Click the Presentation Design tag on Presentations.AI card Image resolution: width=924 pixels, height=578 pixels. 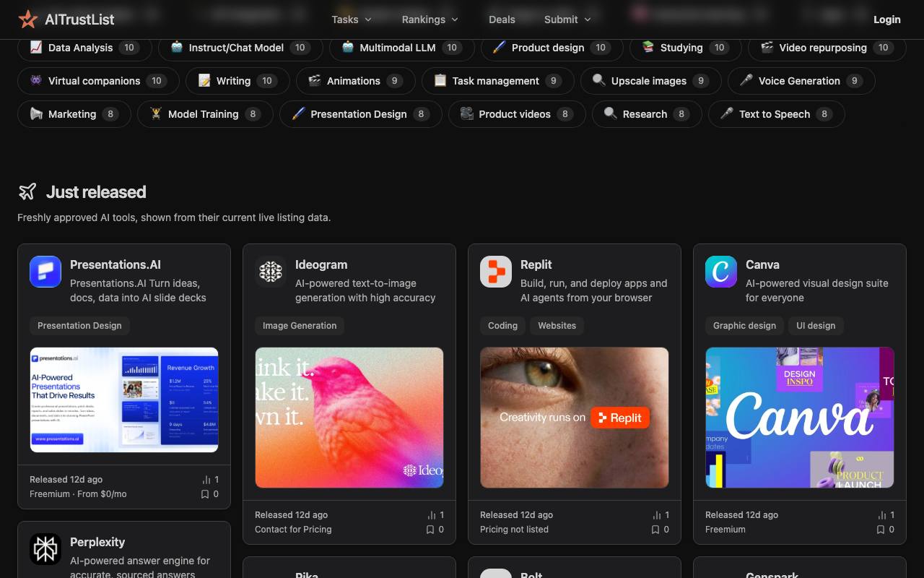79,326
